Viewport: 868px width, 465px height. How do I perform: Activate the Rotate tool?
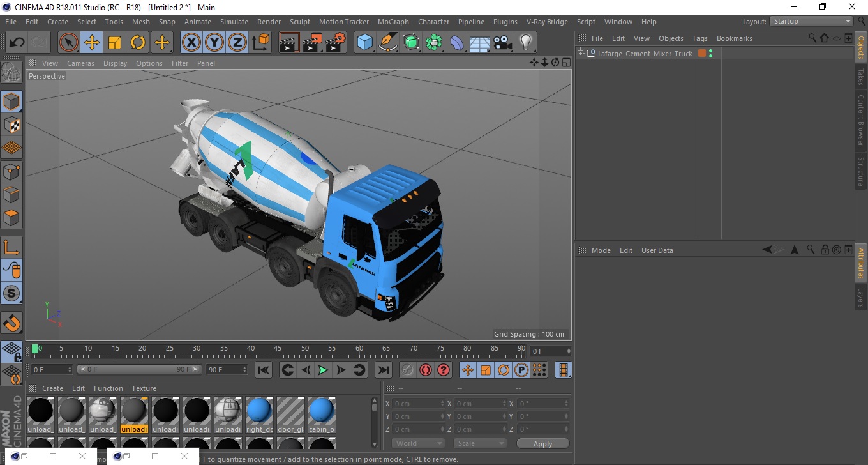(138, 43)
